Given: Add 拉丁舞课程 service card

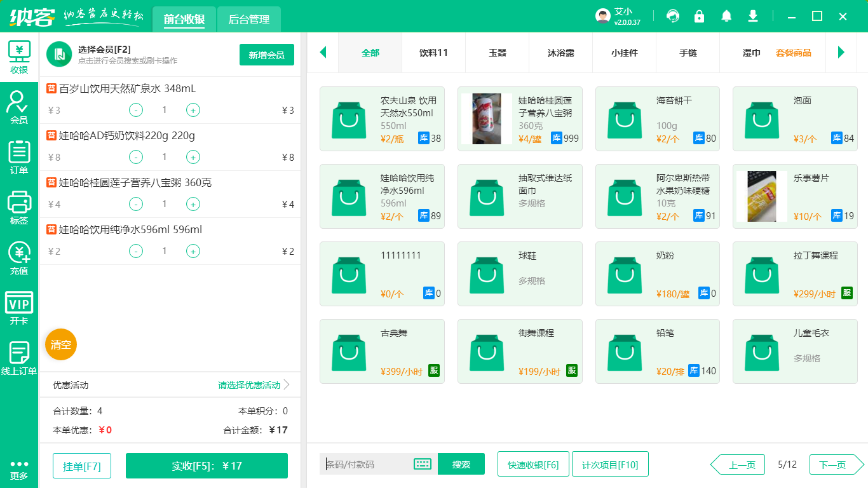Looking at the screenshot, I should [x=795, y=274].
